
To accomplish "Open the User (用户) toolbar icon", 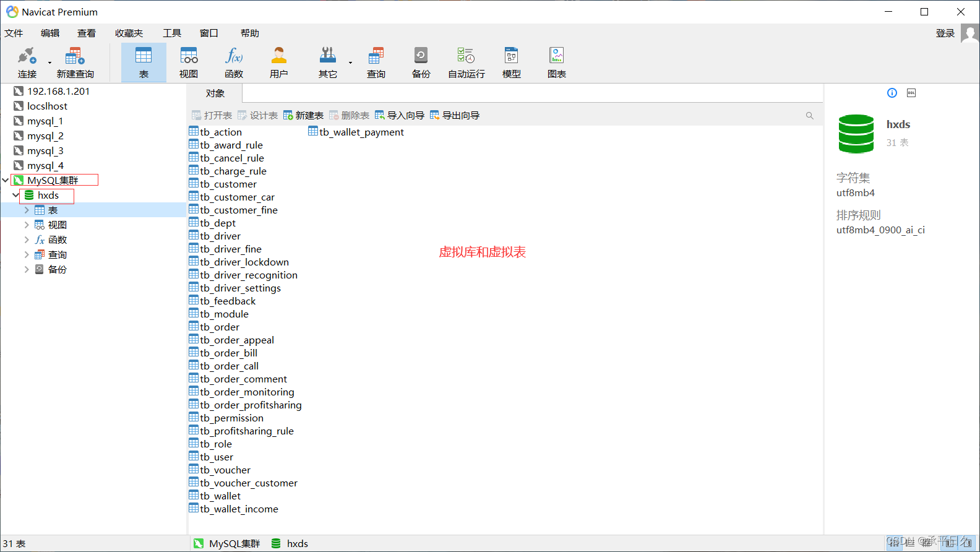I will tap(279, 63).
